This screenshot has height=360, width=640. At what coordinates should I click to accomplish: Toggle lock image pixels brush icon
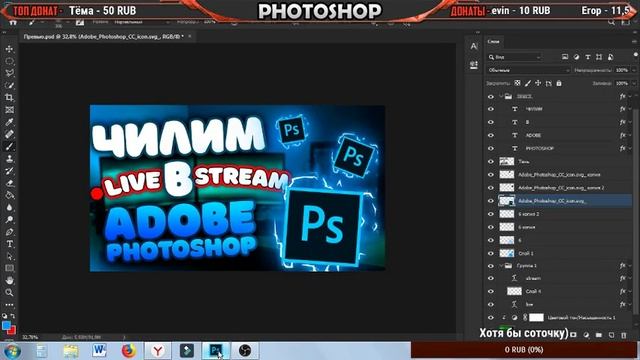[x=528, y=83]
